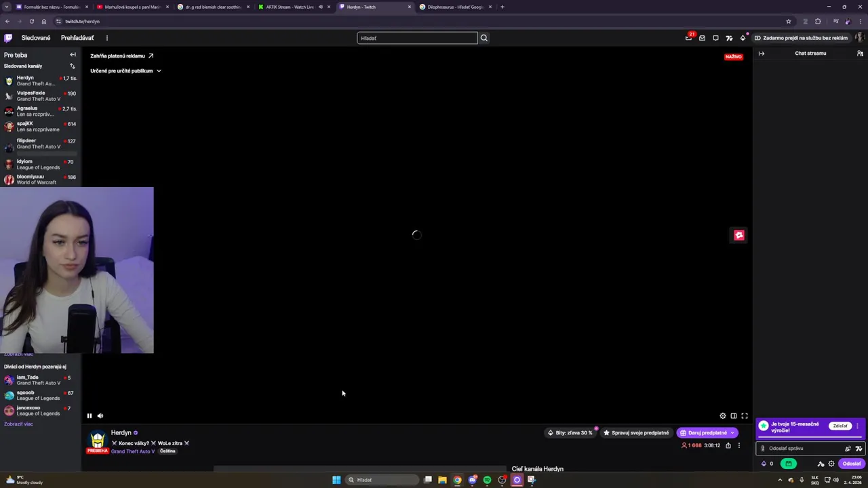This screenshot has height=488, width=868.
Task: Reload the page in the browser
Action: pyautogui.click(x=31, y=21)
